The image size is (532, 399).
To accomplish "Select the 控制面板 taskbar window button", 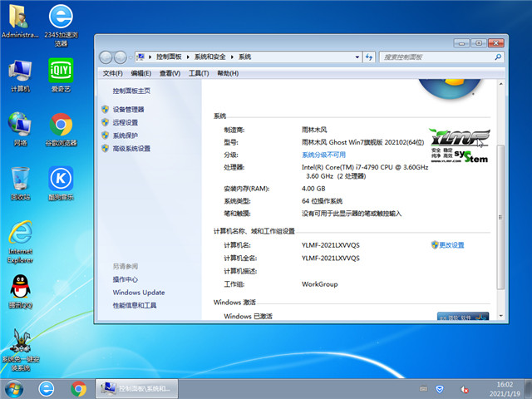I will pyautogui.click(x=136, y=389).
